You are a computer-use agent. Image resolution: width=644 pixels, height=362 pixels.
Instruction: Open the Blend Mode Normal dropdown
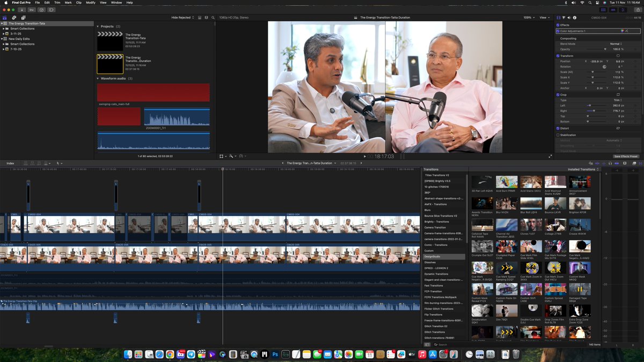[616, 44]
